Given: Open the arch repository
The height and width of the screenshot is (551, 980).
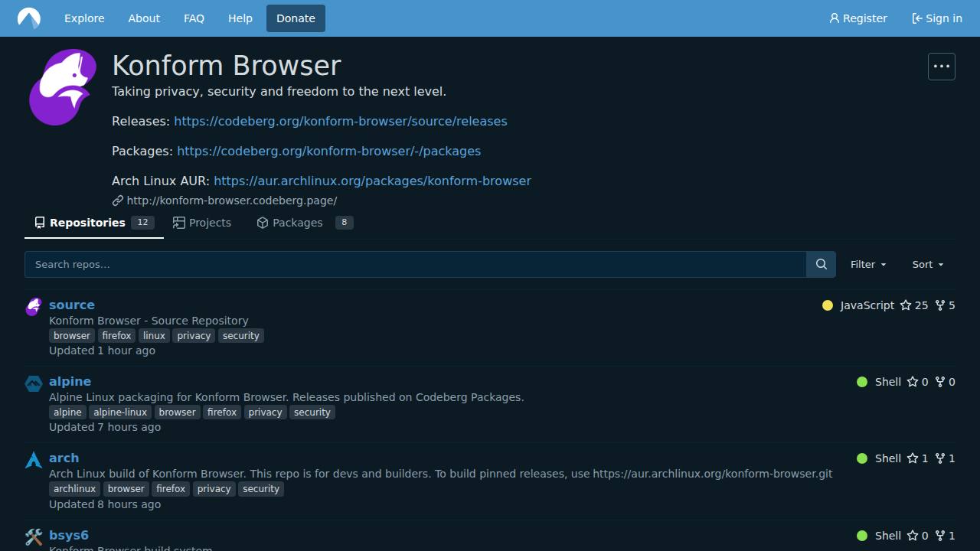Looking at the screenshot, I should point(64,458).
